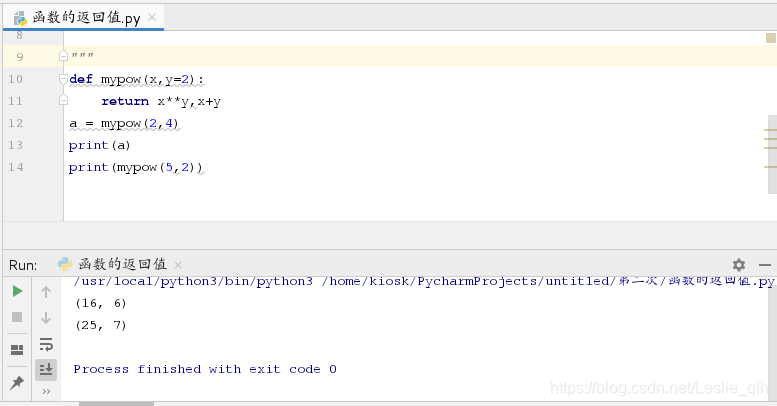Click line number 12 in the gutter
Screen dimensions: 777x406
pyautogui.click(x=15, y=123)
